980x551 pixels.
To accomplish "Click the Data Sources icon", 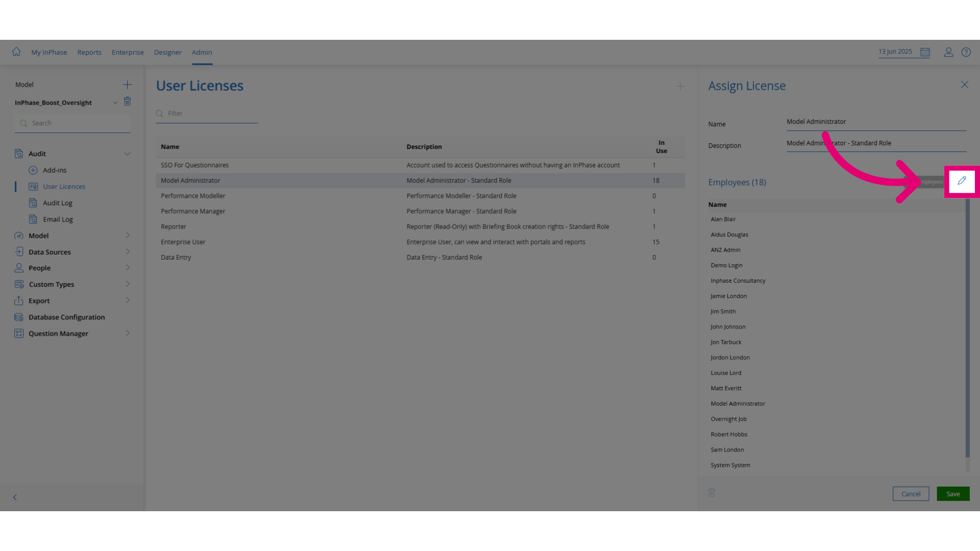I will click(x=19, y=252).
